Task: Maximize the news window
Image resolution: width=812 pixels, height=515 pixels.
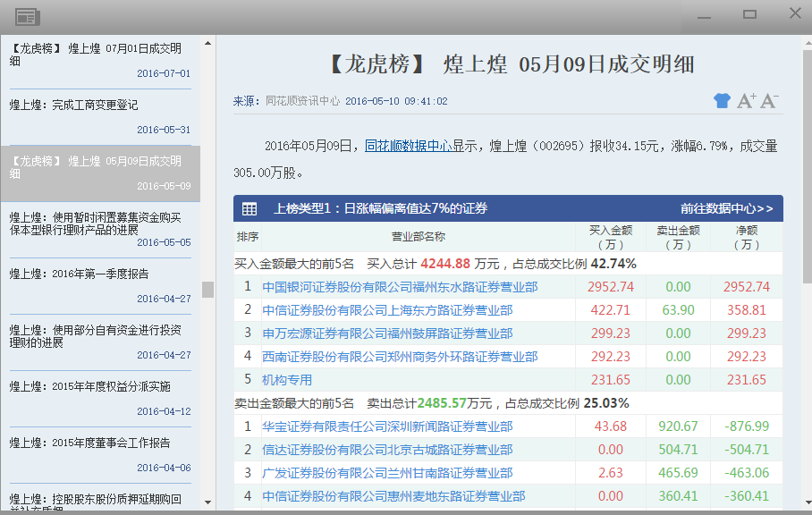Action: click(749, 14)
